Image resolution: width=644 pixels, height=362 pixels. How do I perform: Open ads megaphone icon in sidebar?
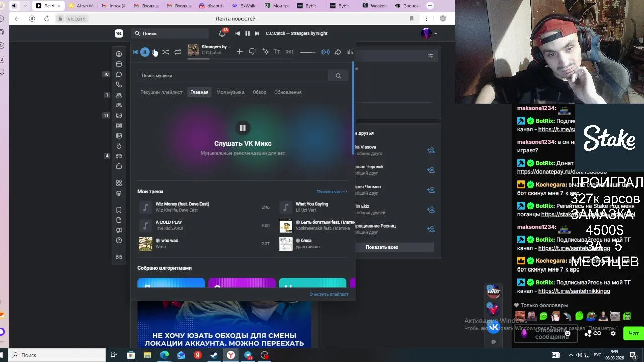(119, 230)
